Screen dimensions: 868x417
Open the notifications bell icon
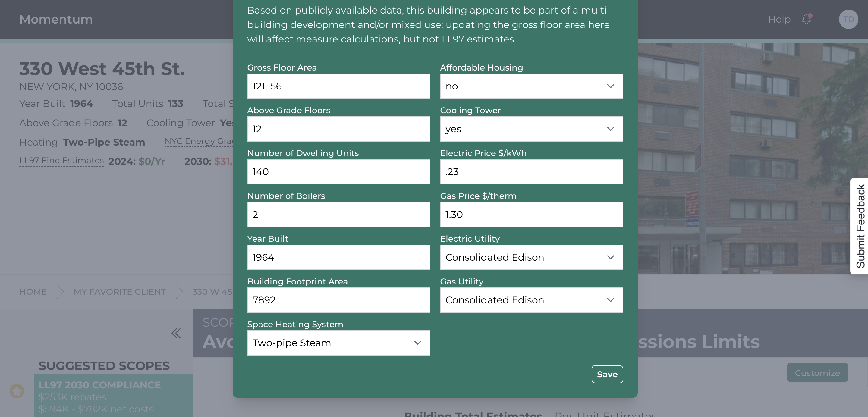pyautogui.click(x=806, y=19)
